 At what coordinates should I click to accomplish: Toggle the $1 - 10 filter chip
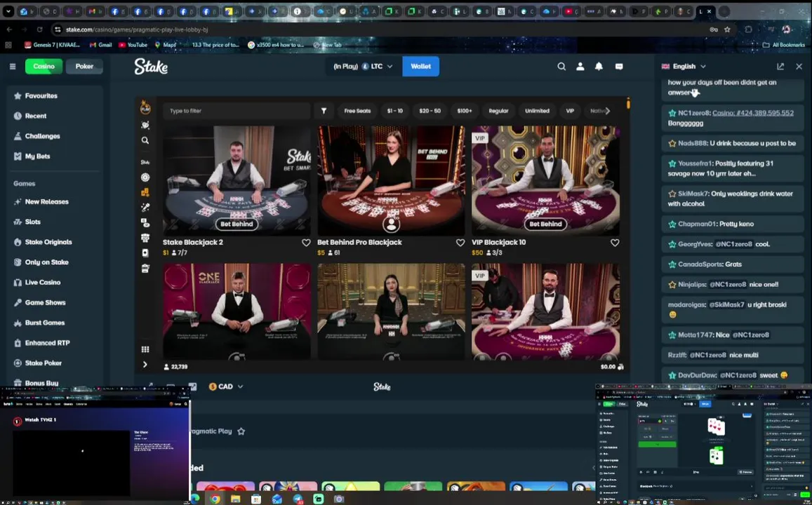tap(394, 111)
